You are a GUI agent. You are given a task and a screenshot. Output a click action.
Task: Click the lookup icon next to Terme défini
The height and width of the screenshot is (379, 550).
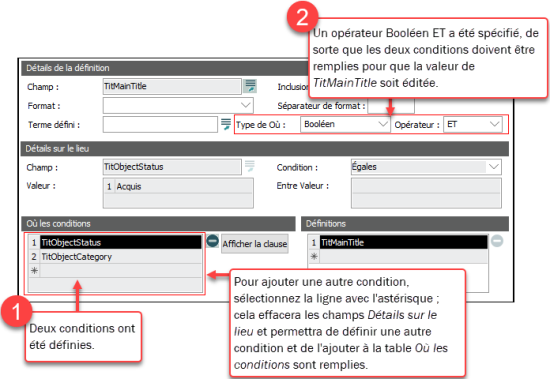(226, 124)
